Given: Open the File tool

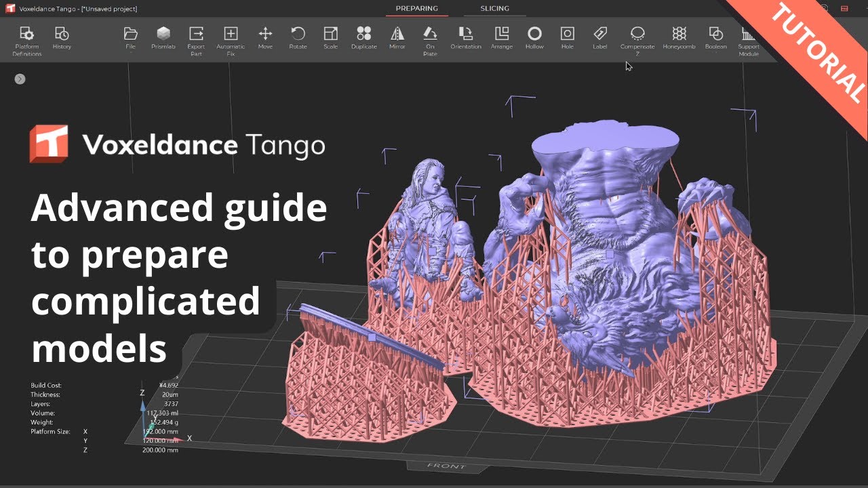Looking at the screenshot, I should tap(131, 38).
